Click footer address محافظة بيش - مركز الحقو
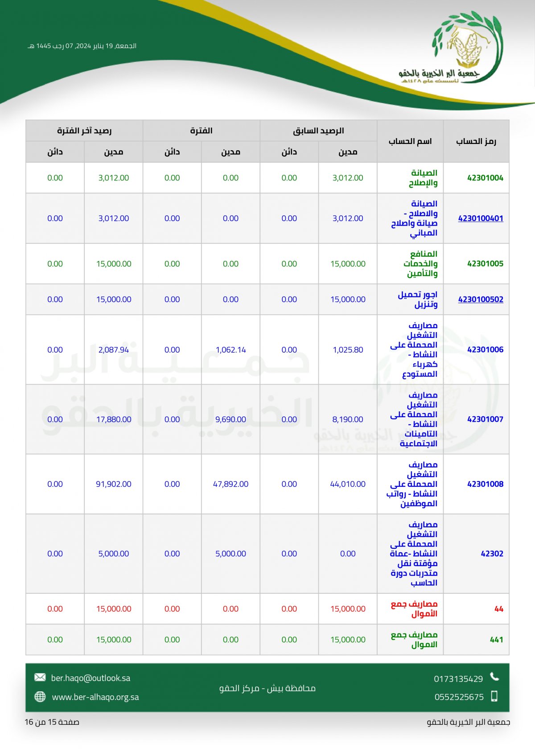535x756 pixels. coord(267,688)
